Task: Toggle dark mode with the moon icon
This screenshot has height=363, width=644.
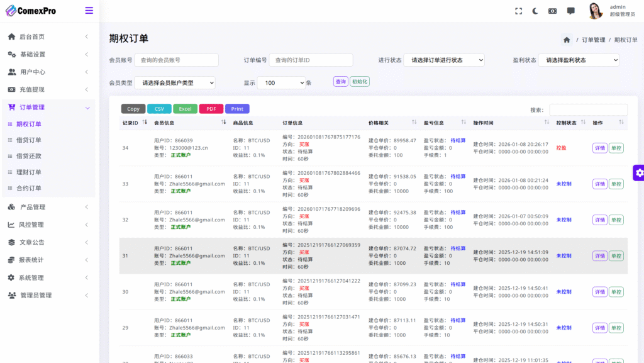Action: 535,11
